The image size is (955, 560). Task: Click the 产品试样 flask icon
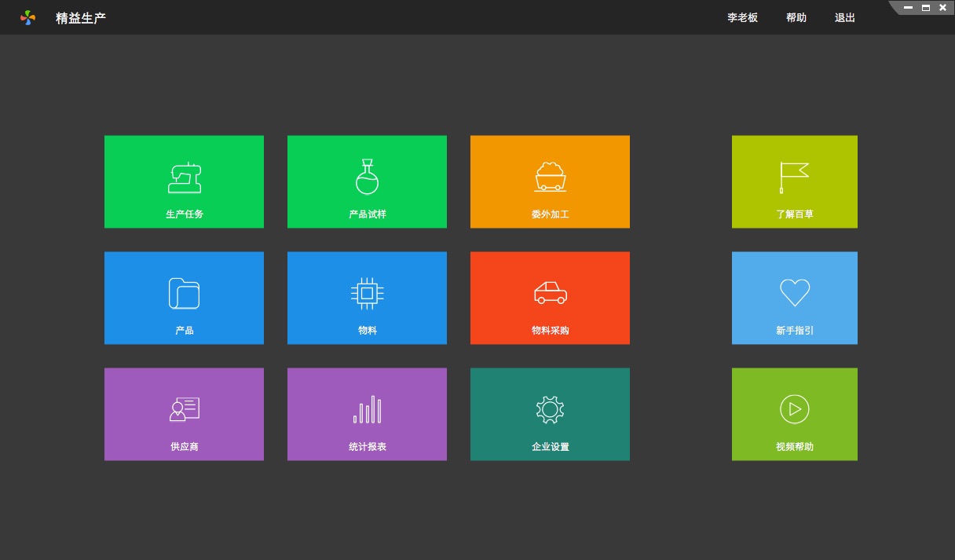tap(367, 177)
